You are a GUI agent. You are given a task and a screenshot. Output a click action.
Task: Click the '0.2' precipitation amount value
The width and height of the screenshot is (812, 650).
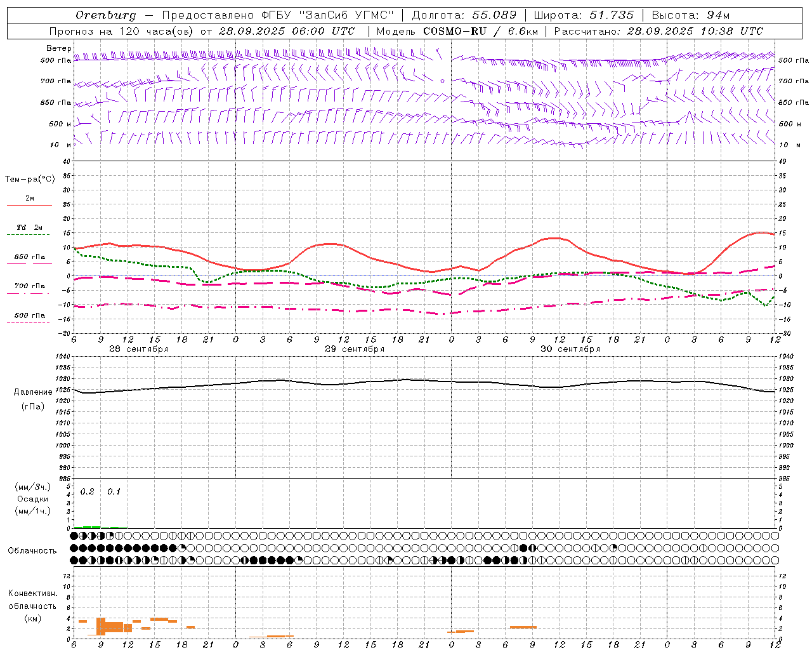point(88,491)
